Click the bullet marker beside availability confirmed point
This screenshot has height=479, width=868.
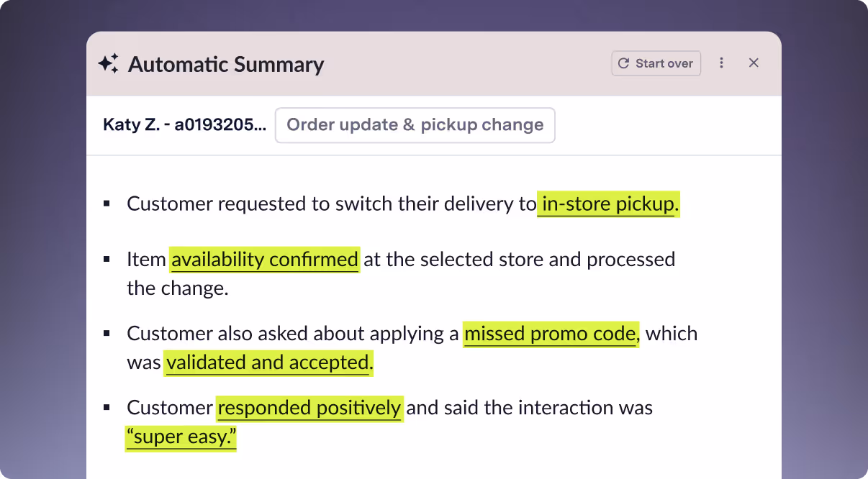click(108, 257)
